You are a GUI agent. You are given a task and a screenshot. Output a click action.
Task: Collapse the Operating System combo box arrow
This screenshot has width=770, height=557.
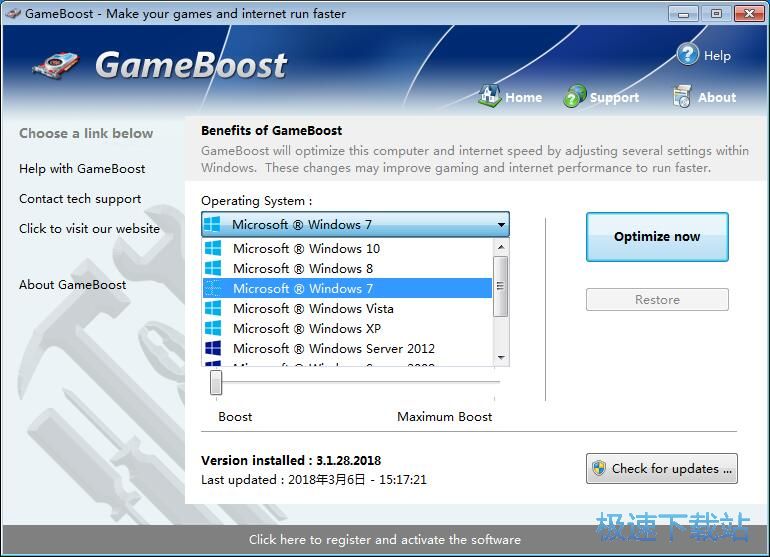click(501, 224)
